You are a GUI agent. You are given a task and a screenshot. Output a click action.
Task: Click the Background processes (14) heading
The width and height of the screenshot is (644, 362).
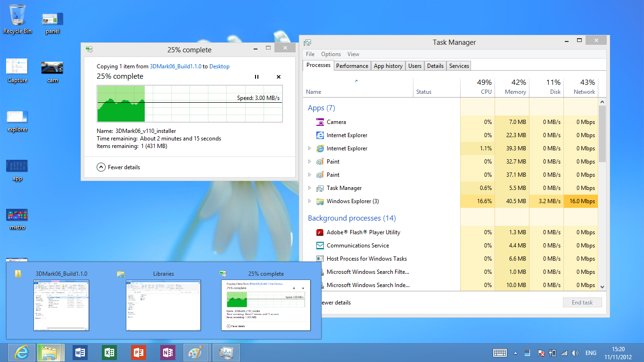[x=352, y=218]
